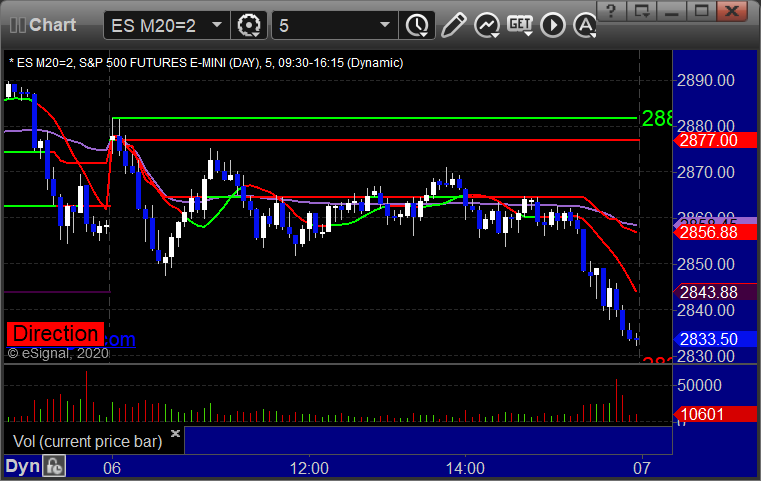Open the alerts A icon
Image resolution: width=761 pixels, height=481 pixels.
click(585, 25)
